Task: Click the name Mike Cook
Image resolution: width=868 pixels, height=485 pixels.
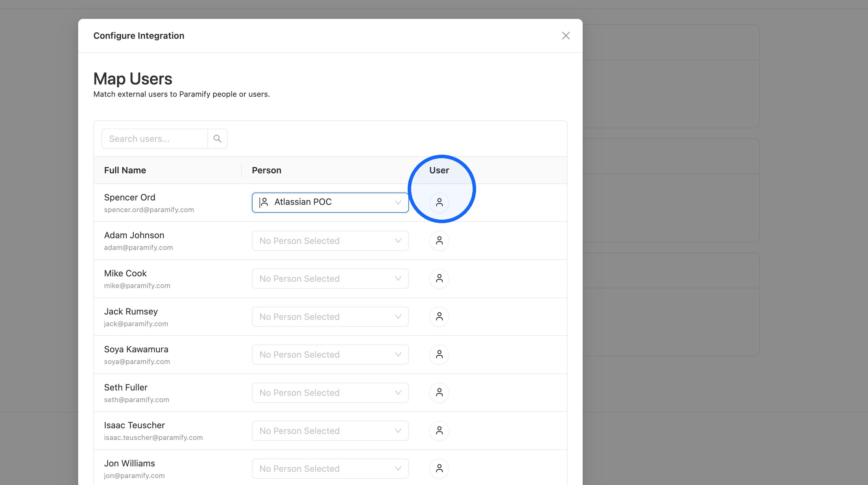Action: (x=125, y=273)
